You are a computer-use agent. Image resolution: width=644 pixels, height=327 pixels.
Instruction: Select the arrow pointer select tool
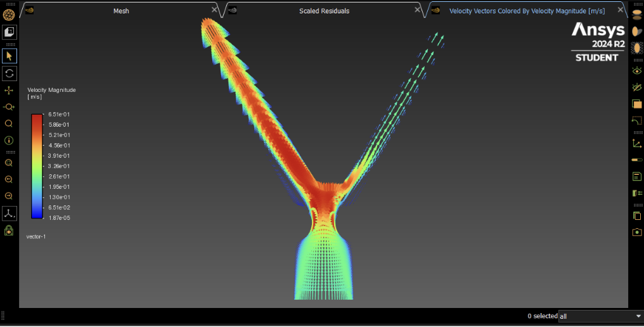(x=9, y=56)
